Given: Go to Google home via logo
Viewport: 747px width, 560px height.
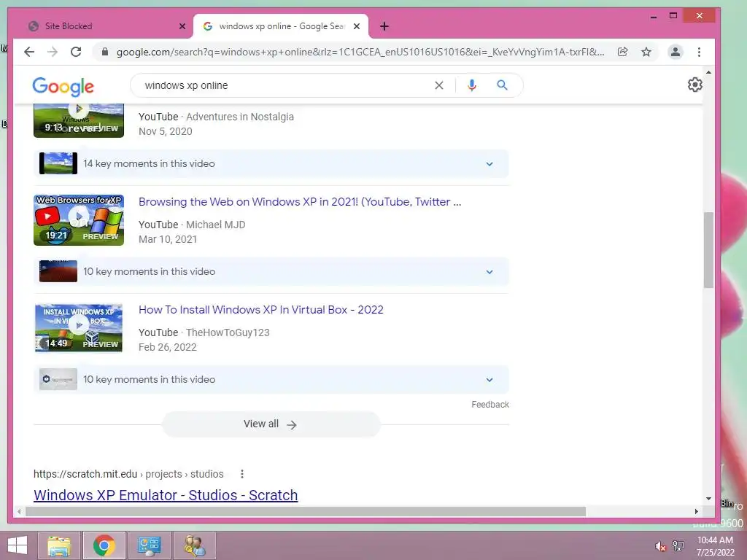Looking at the screenshot, I should pos(63,86).
